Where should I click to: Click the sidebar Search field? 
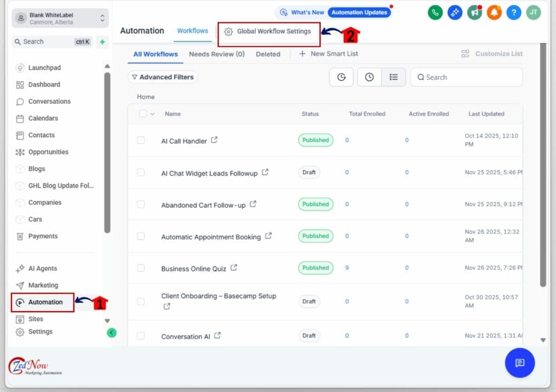[52, 42]
